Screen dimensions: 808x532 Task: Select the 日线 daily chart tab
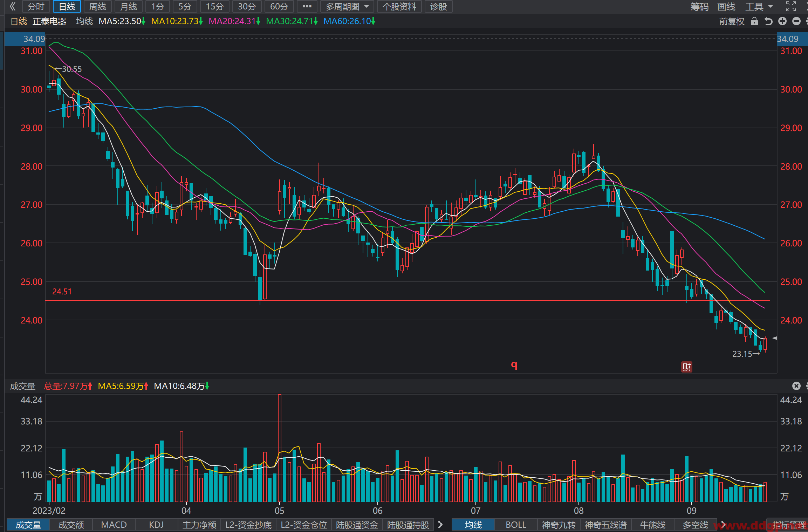[x=67, y=6]
